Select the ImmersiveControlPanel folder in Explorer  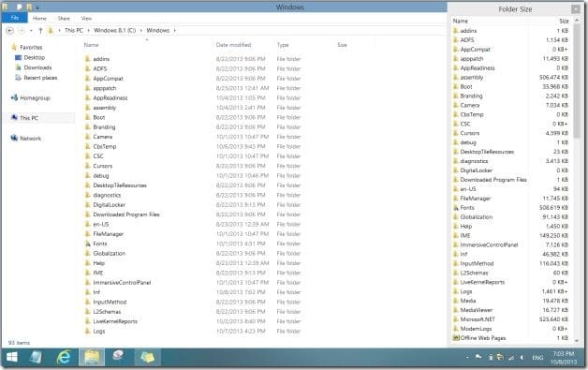tap(122, 283)
